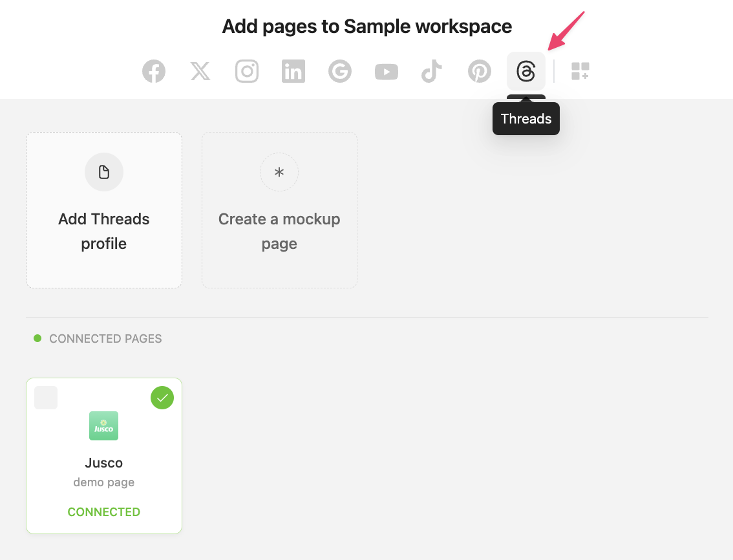Click the asterisk icon in mockup card
This screenshot has width=733, height=560.
279,172
